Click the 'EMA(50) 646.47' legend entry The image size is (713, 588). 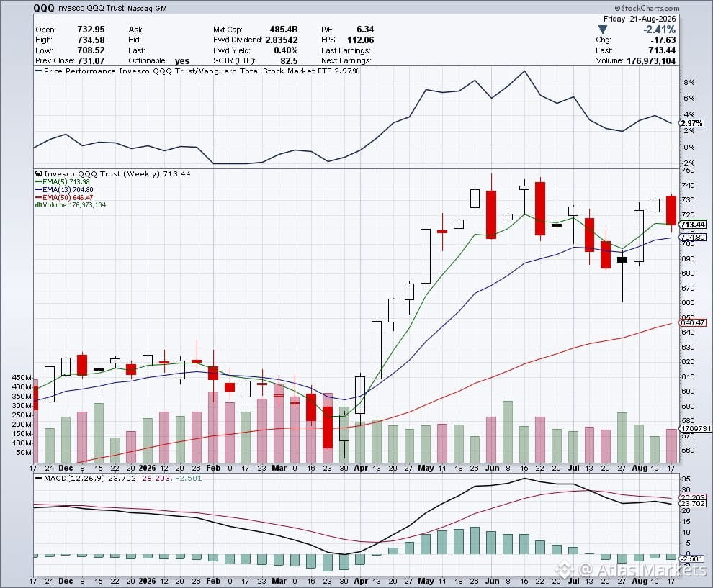[64, 198]
